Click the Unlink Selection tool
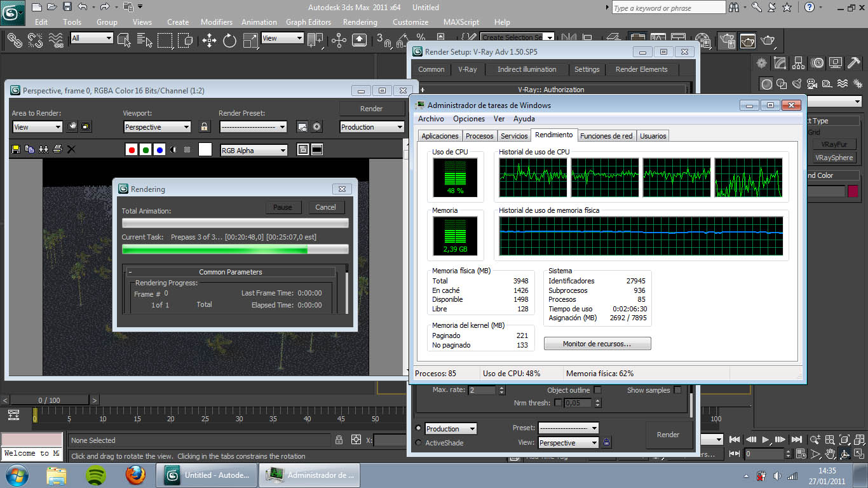The image size is (868, 488). click(x=36, y=41)
